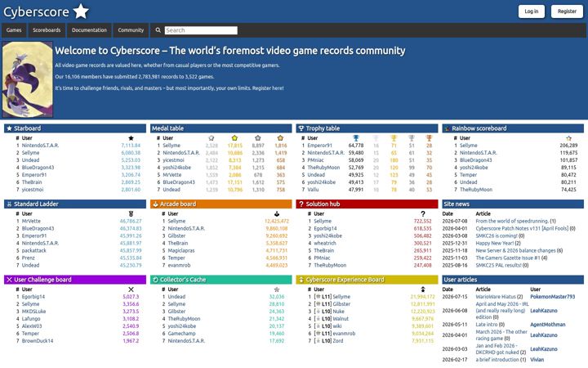Viewport: 588px width, 368px height.
Task: Select MrVette in the Standard Ladder
Action: click(x=31, y=221)
